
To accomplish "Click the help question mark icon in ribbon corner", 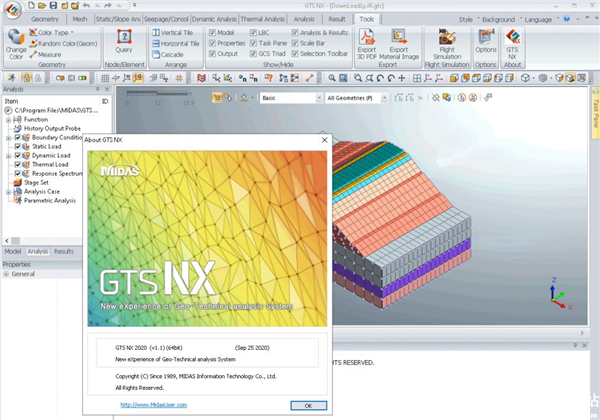I will pos(567,18).
